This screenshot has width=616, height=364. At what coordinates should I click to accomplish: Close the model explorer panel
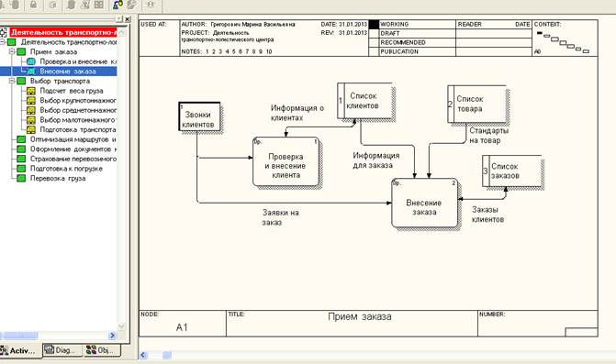(128, 19)
